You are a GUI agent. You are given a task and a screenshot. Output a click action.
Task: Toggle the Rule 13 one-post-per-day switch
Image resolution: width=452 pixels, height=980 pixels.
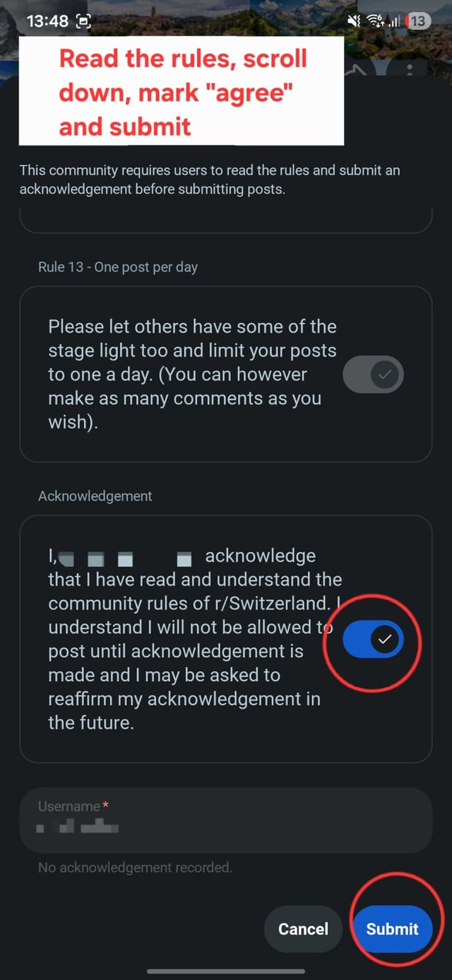(373, 374)
